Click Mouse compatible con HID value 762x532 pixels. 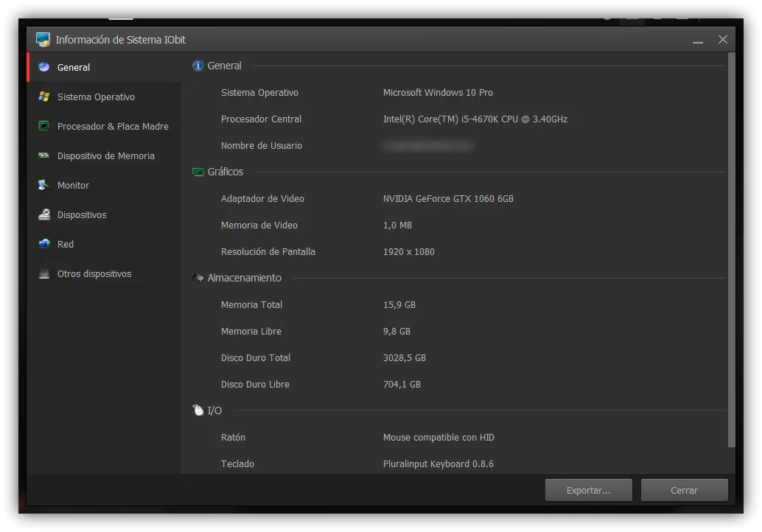pyautogui.click(x=438, y=437)
